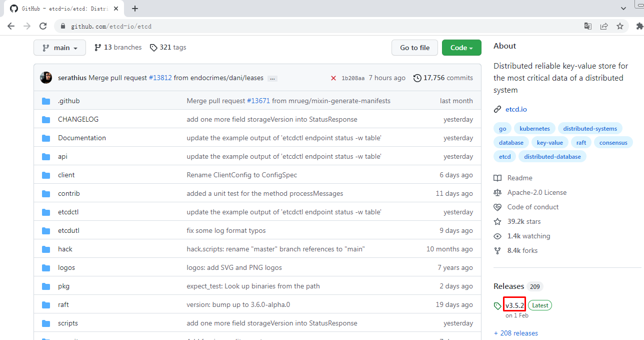This screenshot has width=644, height=340.
Task: Click the etcd topic tag
Action: [x=505, y=157]
